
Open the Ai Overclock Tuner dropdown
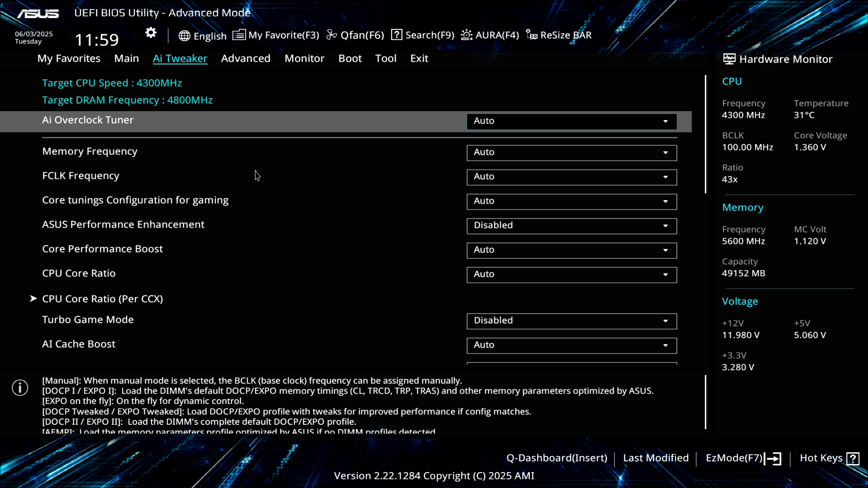point(571,121)
